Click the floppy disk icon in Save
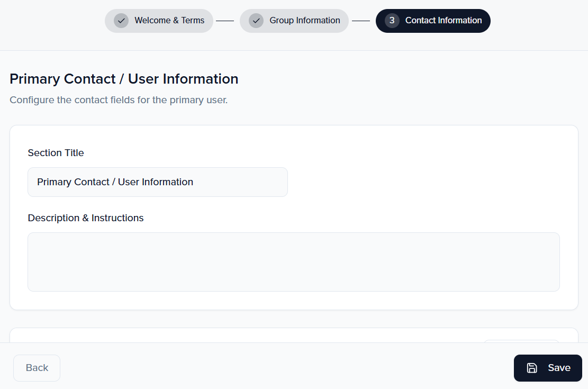 532,368
